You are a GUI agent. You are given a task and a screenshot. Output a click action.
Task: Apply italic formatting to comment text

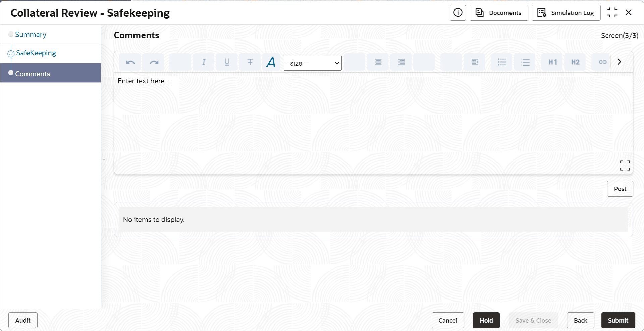(x=204, y=62)
